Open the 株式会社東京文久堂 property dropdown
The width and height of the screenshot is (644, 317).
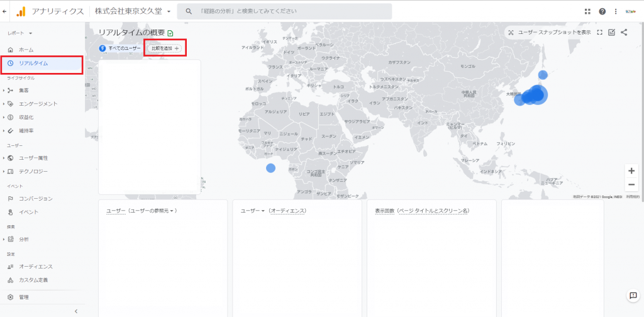click(x=133, y=11)
